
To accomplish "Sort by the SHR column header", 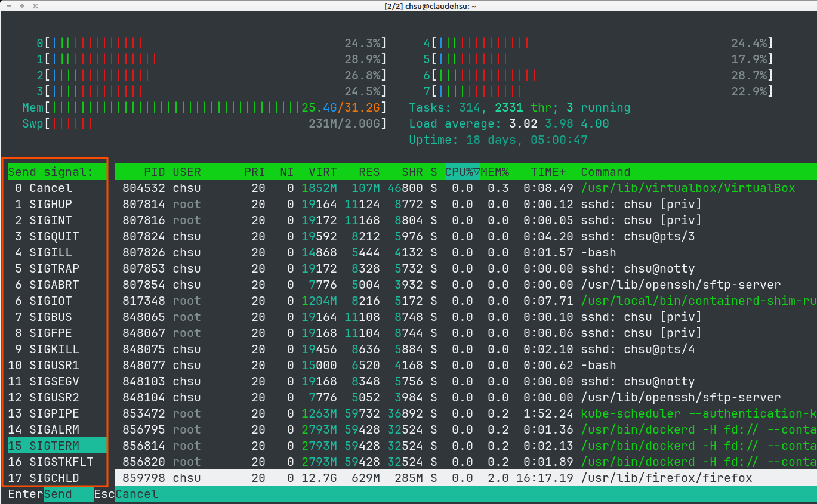I will (412, 172).
